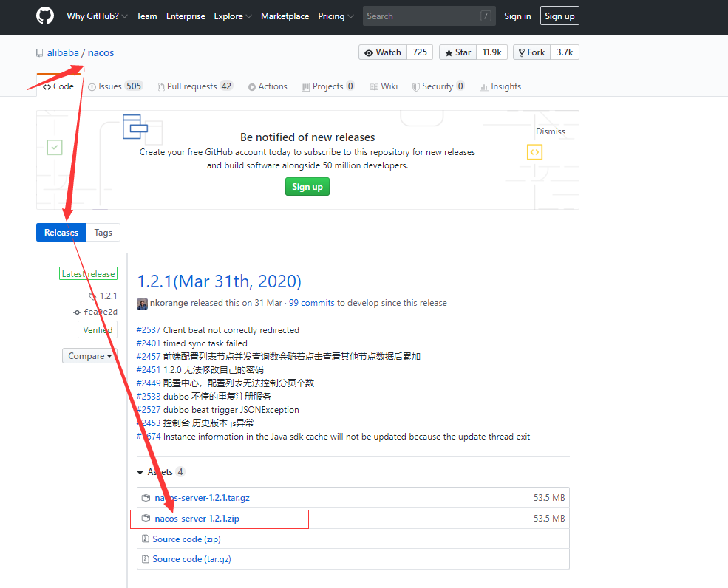Open the Wiki tab
Viewport: 728px width, 588px height.
384,86
